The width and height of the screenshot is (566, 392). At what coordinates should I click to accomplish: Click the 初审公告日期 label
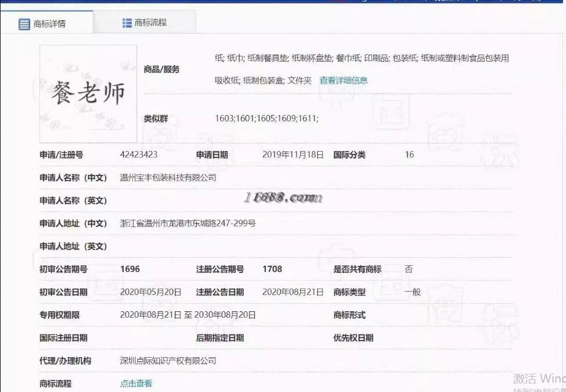pos(63,292)
